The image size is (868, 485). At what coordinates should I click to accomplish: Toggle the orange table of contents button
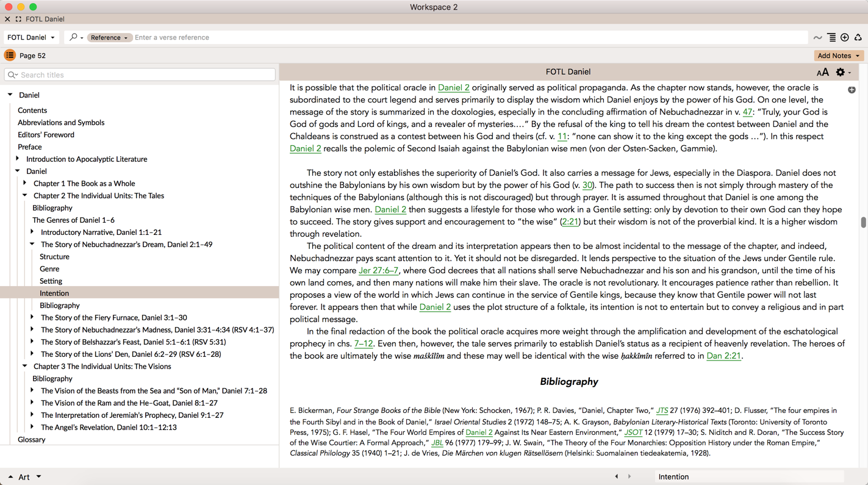pos(10,56)
